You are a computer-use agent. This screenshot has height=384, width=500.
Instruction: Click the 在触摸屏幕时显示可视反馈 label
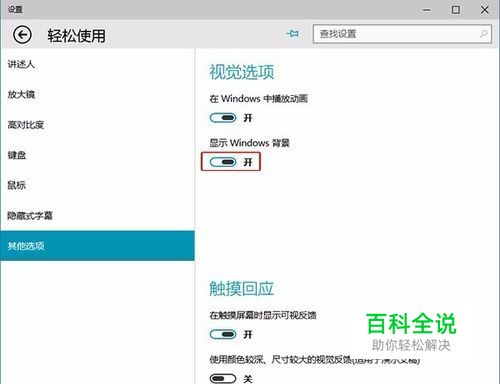click(263, 315)
